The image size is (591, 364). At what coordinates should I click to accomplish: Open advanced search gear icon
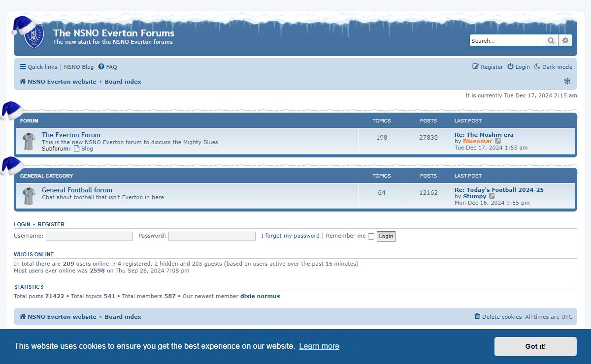point(565,41)
